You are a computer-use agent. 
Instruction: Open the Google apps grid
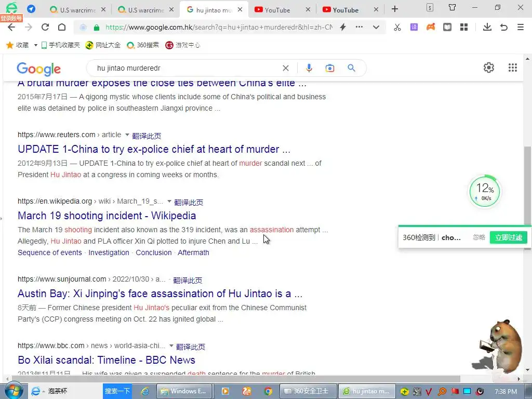coord(513,68)
